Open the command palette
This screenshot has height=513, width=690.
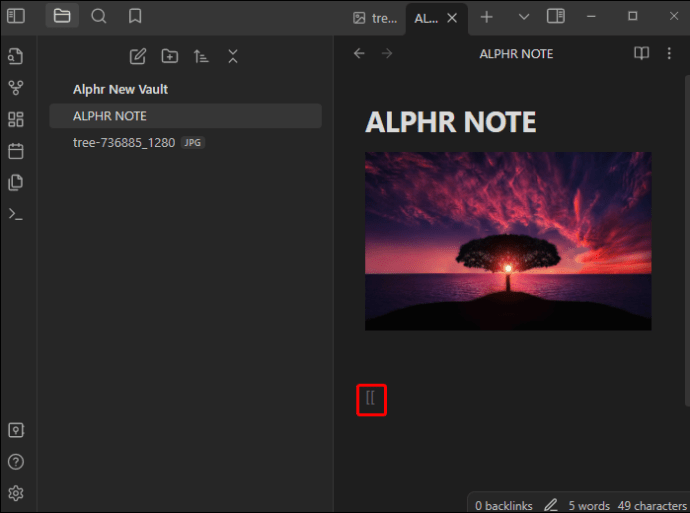coord(16,214)
